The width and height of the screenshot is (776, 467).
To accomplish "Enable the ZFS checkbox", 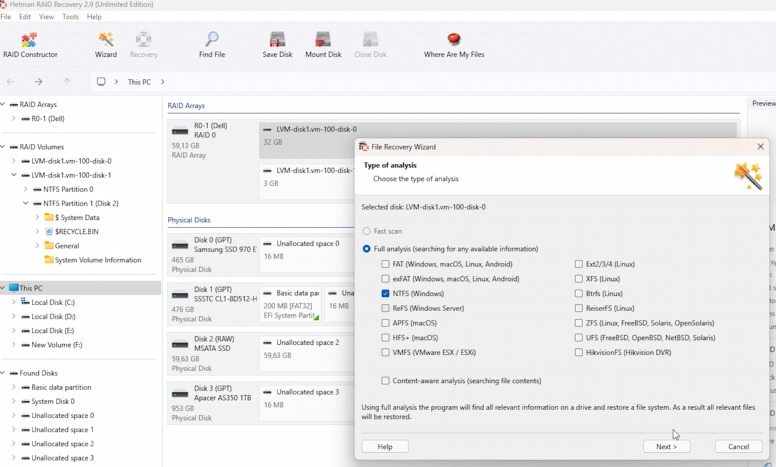I will [x=579, y=323].
